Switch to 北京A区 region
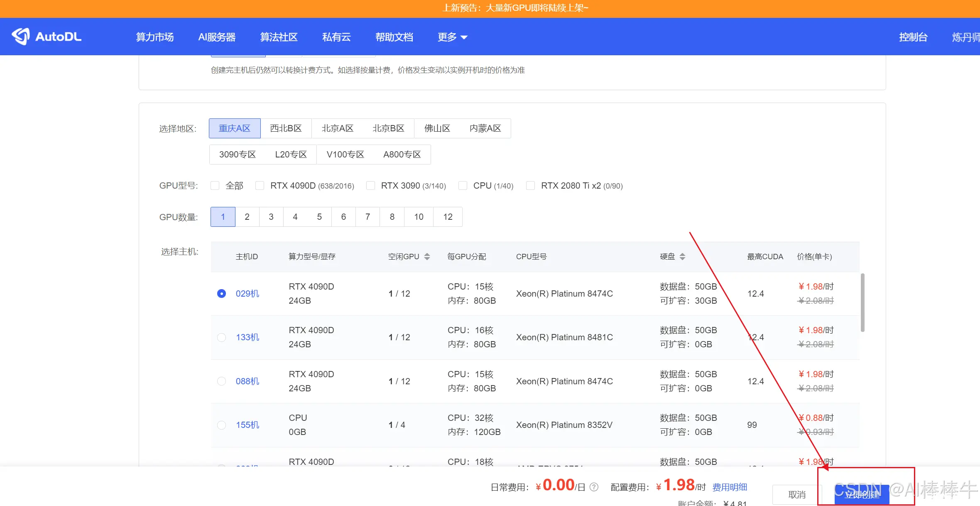The height and width of the screenshot is (506, 980). coord(337,128)
